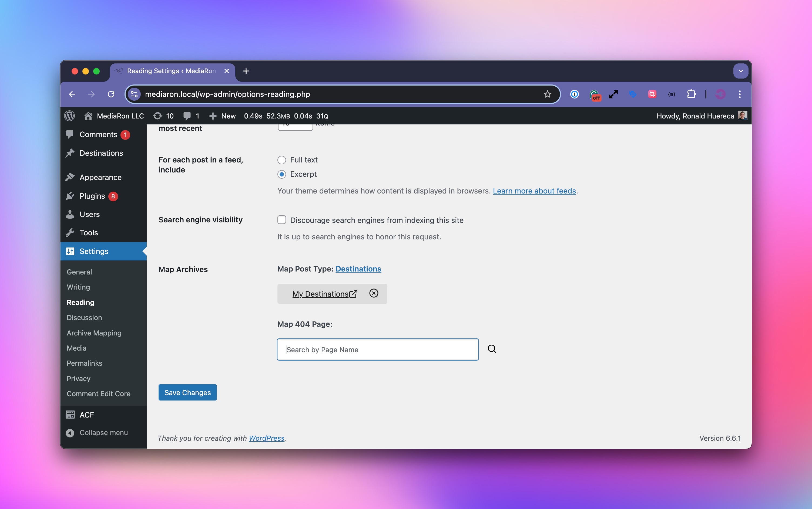
Task: Open the 1Password extension icon
Action: coord(575,94)
